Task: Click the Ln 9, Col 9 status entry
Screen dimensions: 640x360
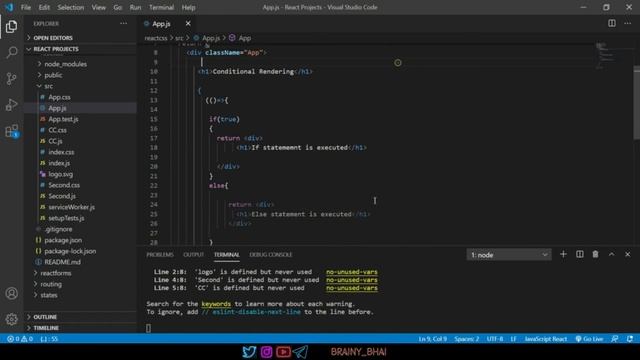Action: point(432,339)
